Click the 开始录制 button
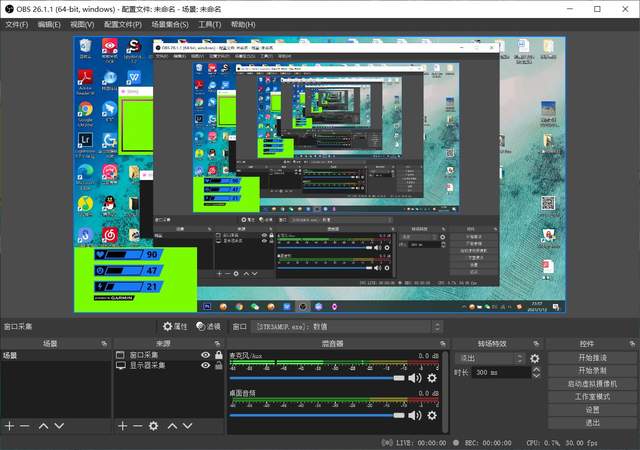 [x=591, y=371]
